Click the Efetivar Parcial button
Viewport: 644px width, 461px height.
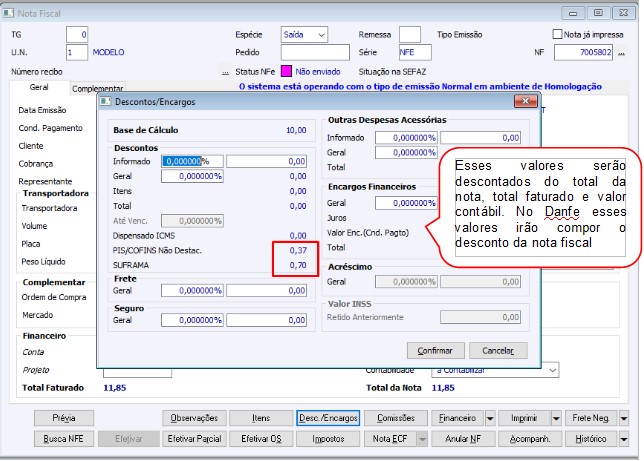pos(194,439)
